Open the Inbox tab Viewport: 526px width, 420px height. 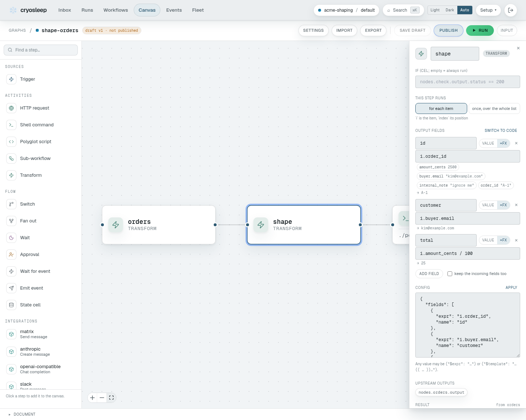click(65, 10)
